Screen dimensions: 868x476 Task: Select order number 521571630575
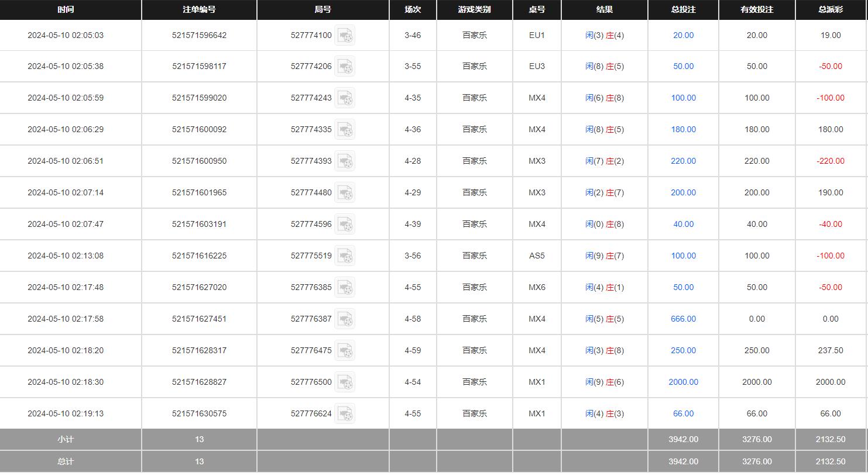(x=199, y=413)
